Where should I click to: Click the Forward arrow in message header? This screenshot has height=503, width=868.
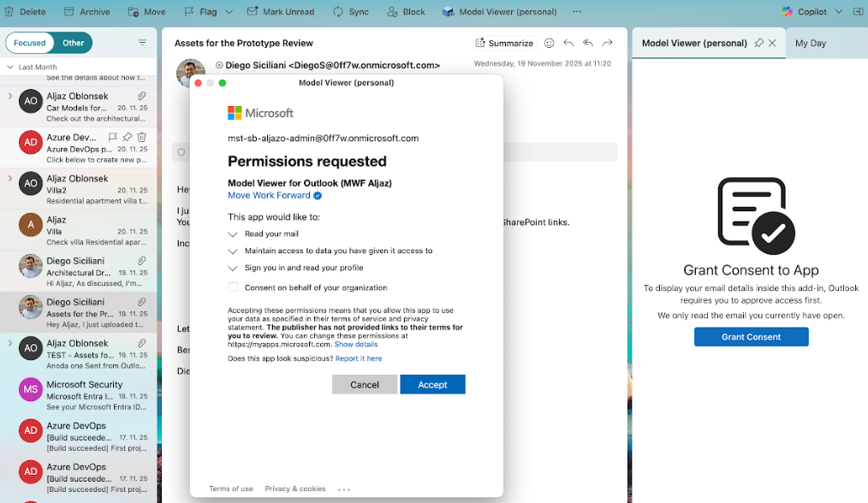click(x=607, y=43)
